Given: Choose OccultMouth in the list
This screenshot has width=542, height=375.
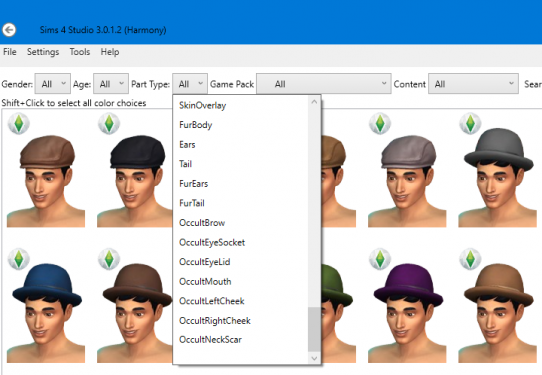Looking at the screenshot, I should pyautogui.click(x=240, y=281).
